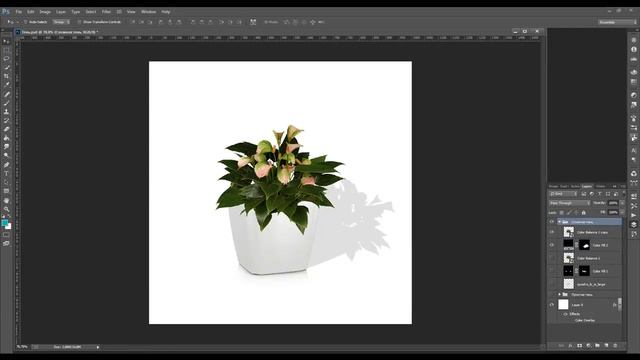This screenshot has height=360, width=640.
Task: Open the Layer menu
Action: pos(61,12)
